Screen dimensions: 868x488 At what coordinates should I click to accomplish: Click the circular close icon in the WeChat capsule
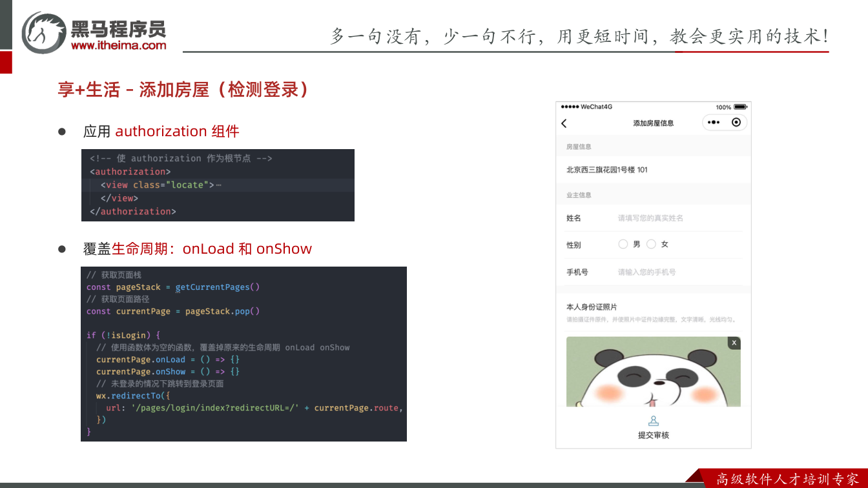coord(736,123)
